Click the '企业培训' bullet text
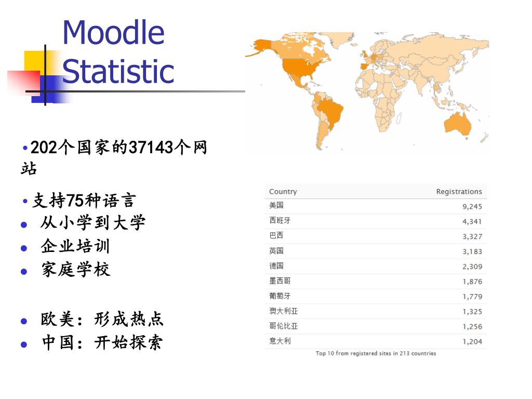 (75, 246)
